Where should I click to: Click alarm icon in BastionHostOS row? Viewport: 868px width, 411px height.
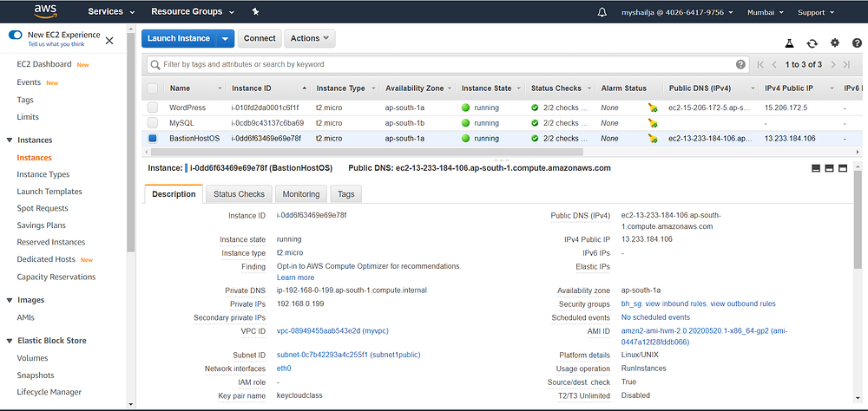point(653,138)
